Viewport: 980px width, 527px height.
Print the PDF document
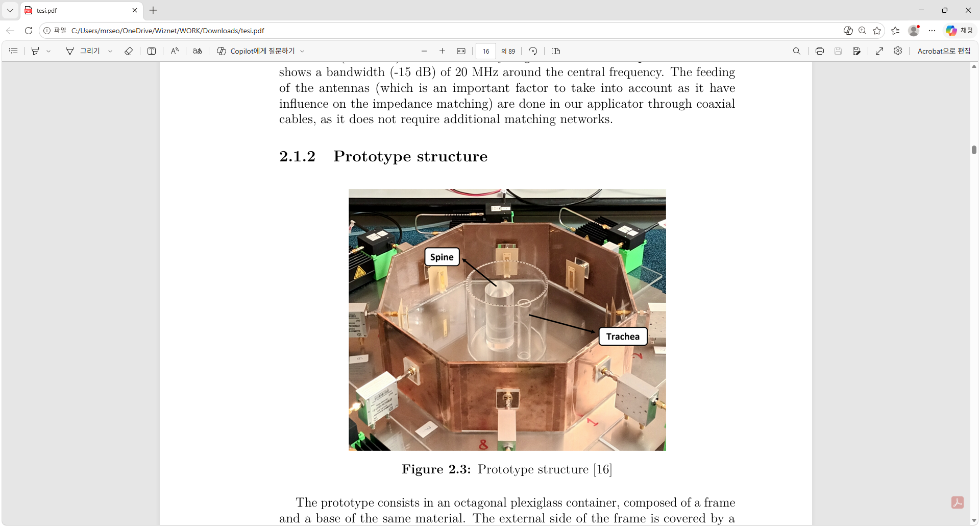click(819, 51)
